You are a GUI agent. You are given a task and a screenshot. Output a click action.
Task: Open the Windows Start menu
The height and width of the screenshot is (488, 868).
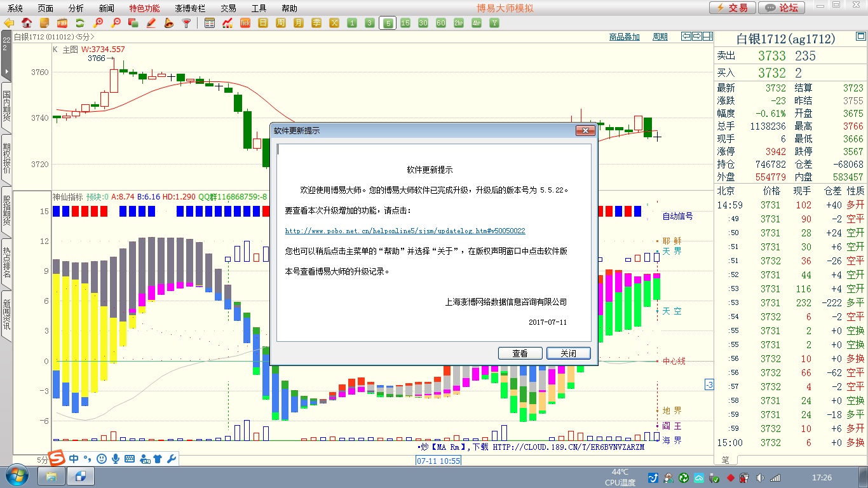click(x=17, y=475)
